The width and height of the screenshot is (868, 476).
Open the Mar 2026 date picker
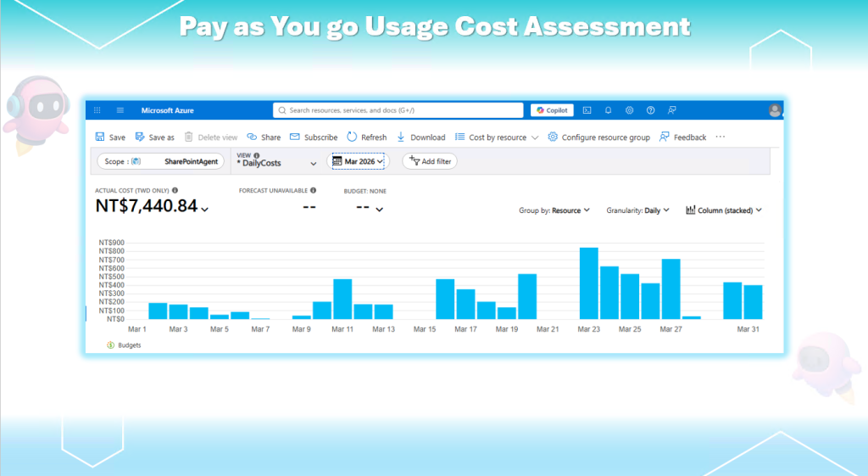pyautogui.click(x=358, y=161)
